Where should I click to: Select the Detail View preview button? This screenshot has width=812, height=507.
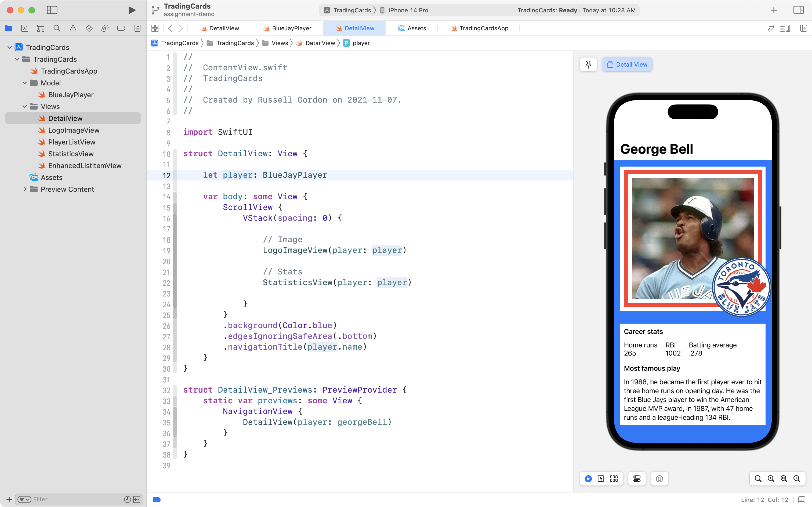627,64
